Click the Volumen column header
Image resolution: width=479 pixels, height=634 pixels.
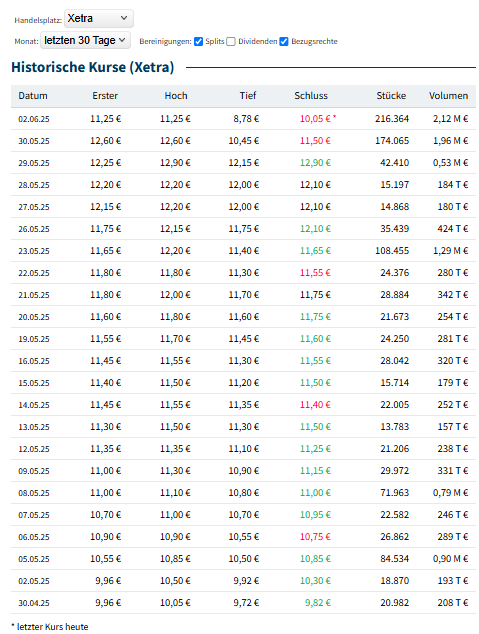(448, 96)
